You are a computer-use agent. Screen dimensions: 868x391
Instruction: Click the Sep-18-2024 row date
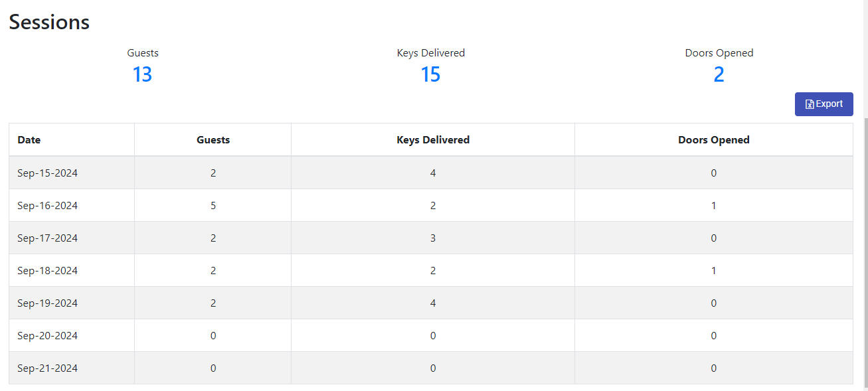coord(48,271)
